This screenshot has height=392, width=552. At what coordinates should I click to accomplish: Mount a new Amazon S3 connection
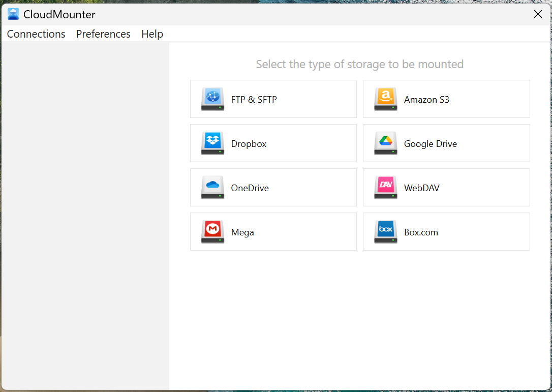[446, 99]
